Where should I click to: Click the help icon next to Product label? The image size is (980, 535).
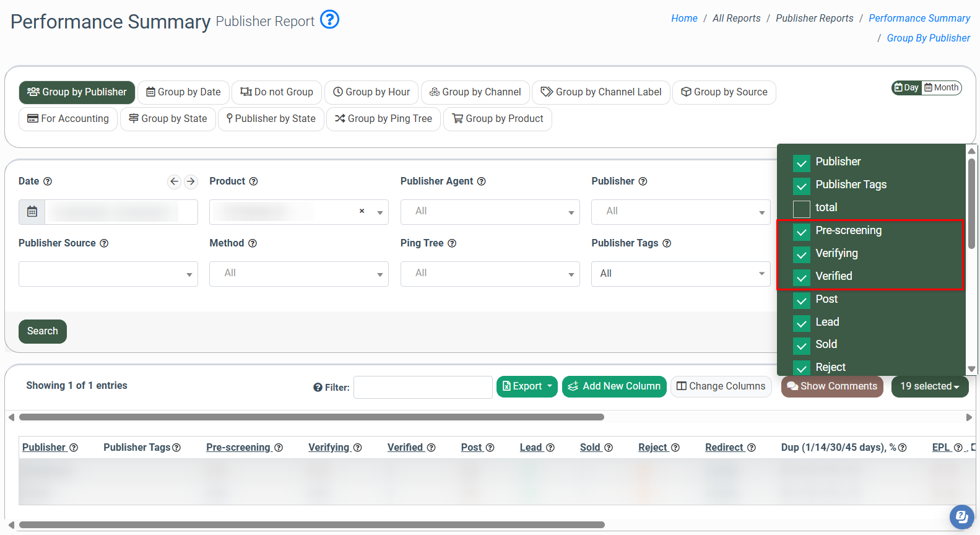(253, 181)
